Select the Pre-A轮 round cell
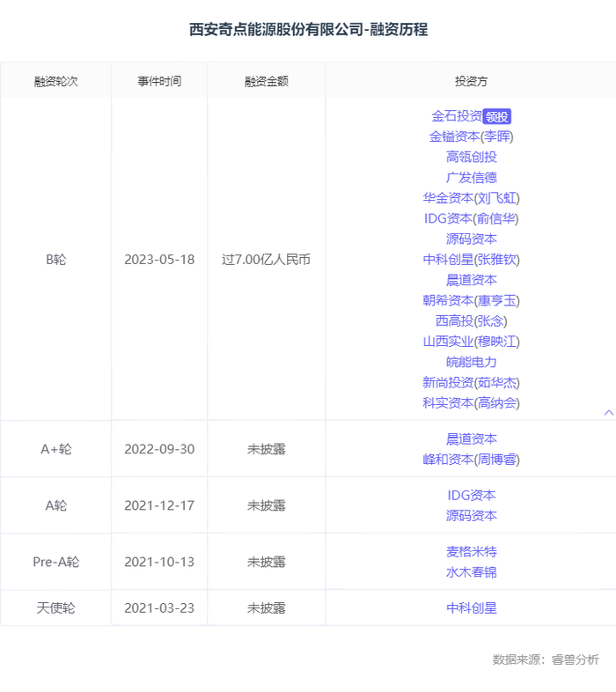616x692 pixels. (x=56, y=562)
